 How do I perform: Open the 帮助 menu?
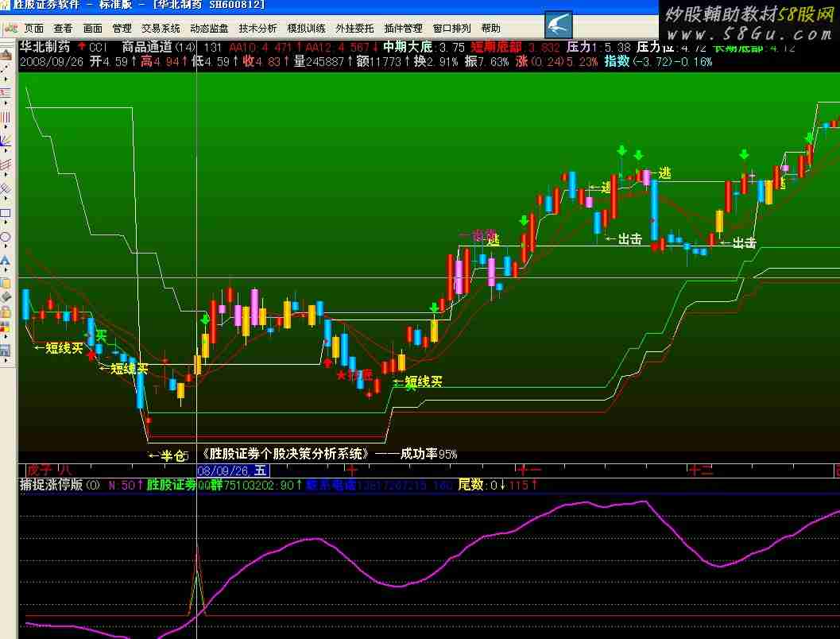[x=490, y=29]
